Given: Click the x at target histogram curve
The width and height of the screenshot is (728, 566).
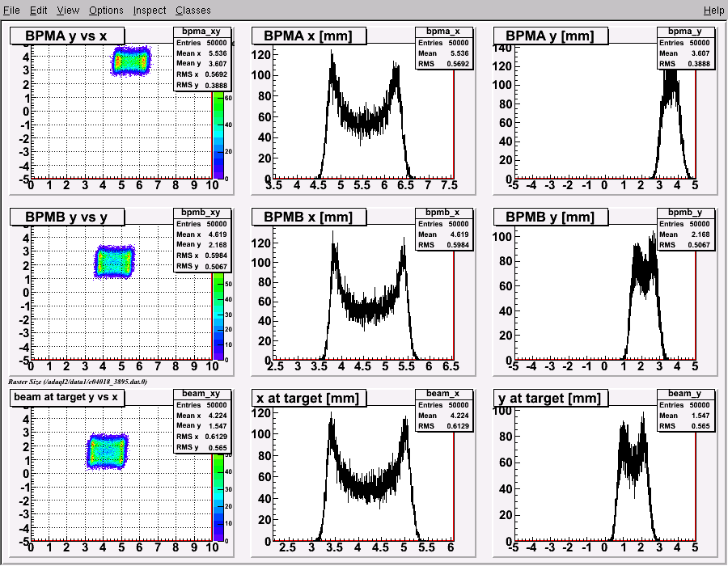Looking at the screenshot, I should [x=368, y=490].
